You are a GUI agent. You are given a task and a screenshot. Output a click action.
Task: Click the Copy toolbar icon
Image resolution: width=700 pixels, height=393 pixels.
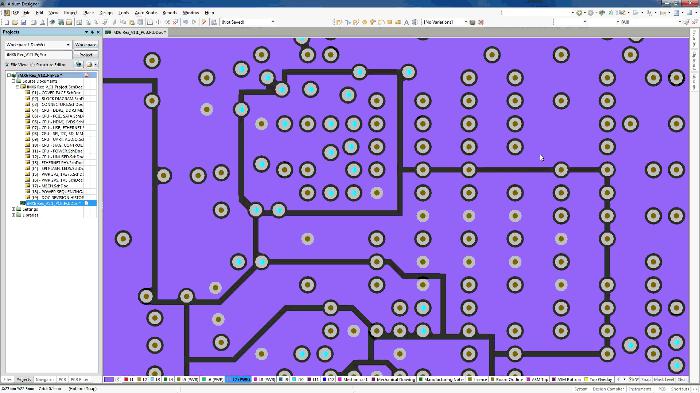click(x=123, y=22)
